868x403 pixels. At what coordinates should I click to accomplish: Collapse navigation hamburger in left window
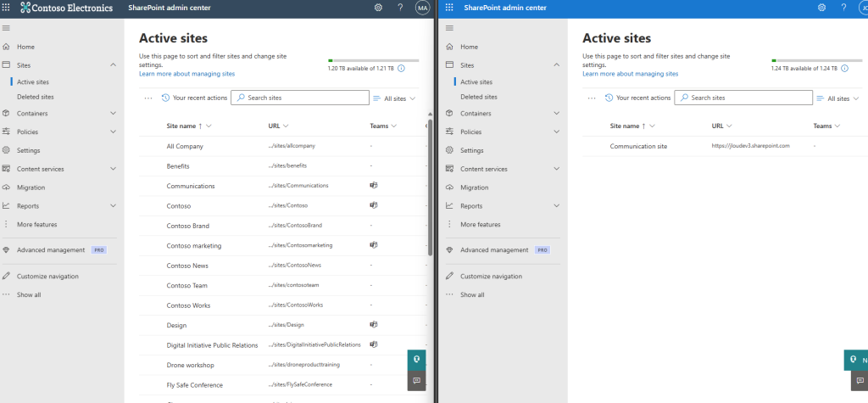coord(6,28)
